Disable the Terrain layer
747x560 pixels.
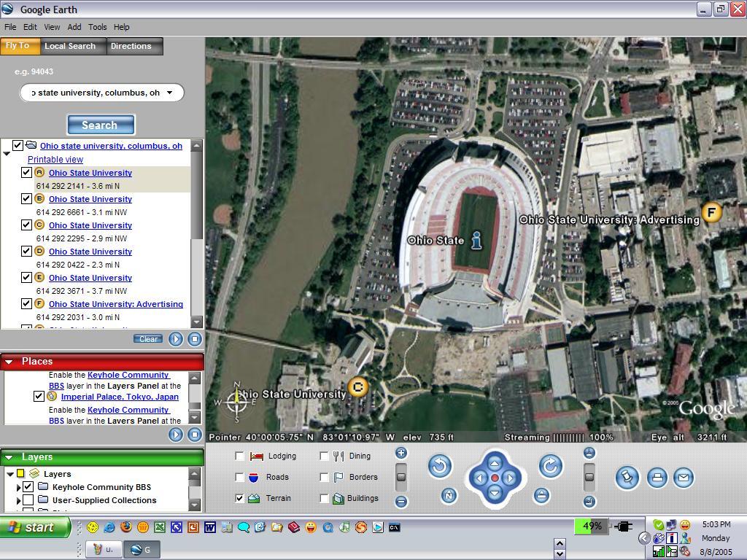[239, 498]
